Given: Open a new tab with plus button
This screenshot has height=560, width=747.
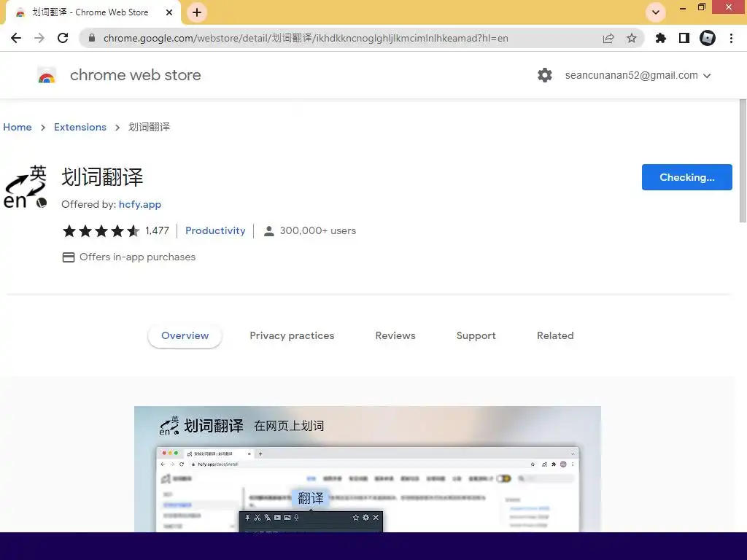Looking at the screenshot, I should tap(197, 13).
